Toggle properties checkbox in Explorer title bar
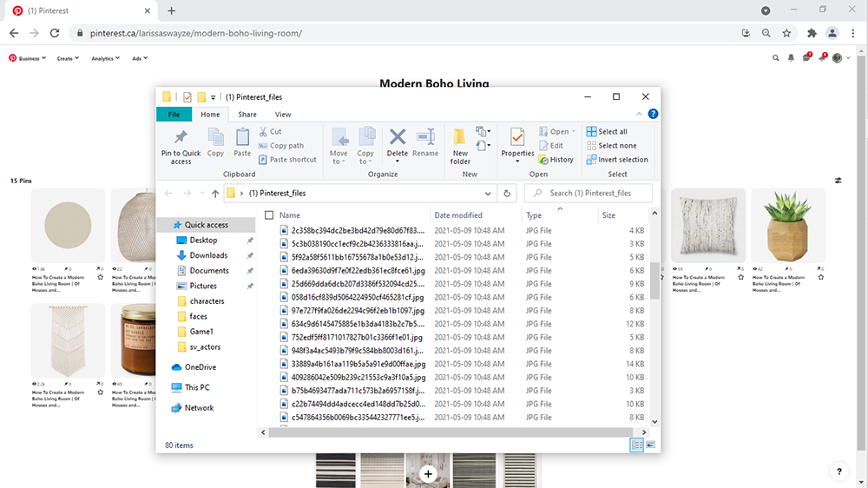868x488 pixels. (x=187, y=97)
